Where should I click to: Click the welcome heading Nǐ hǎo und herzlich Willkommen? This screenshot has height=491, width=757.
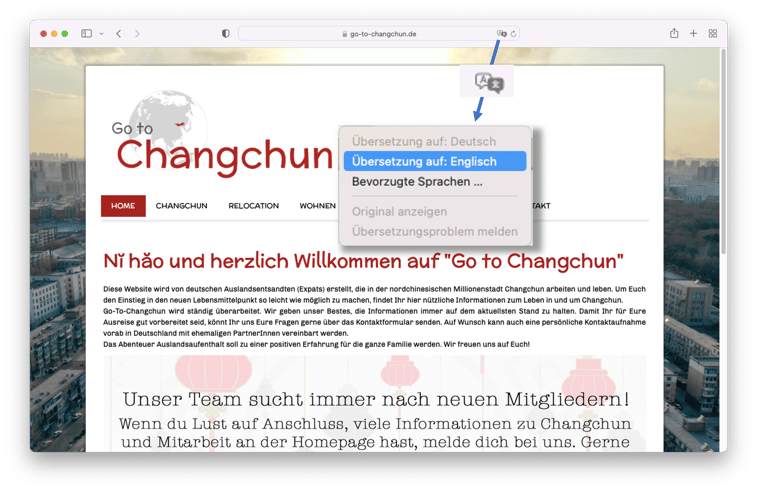click(x=363, y=261)
